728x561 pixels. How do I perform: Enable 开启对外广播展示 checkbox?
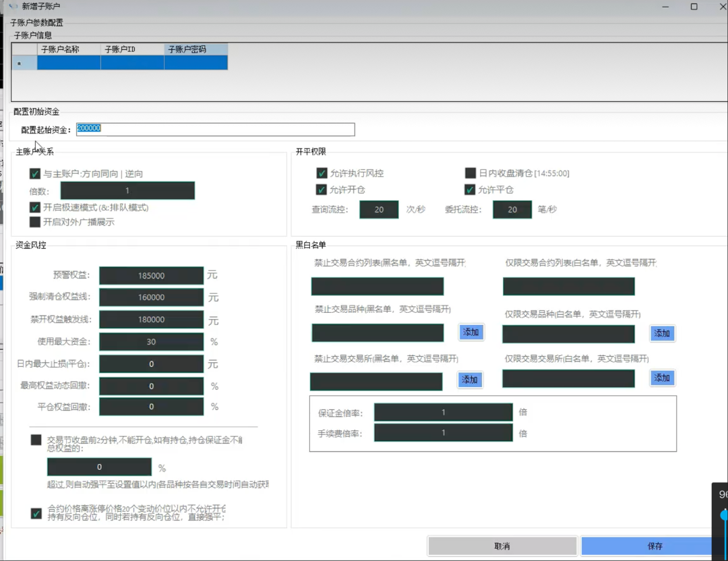coord(35,222)
